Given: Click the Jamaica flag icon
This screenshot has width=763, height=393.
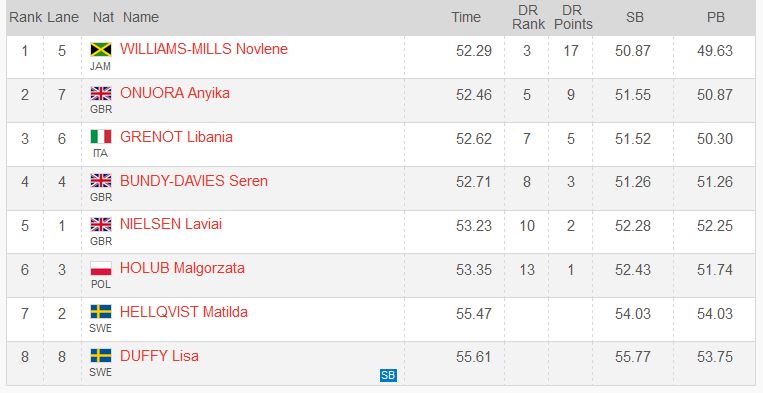Looking at the screenshot, I should point(101,50).
